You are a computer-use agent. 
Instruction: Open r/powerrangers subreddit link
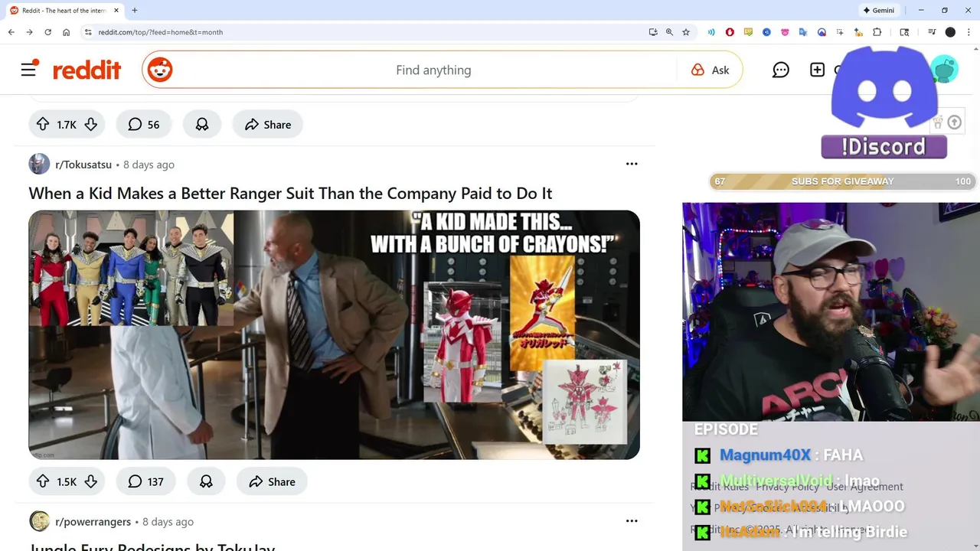93,522
